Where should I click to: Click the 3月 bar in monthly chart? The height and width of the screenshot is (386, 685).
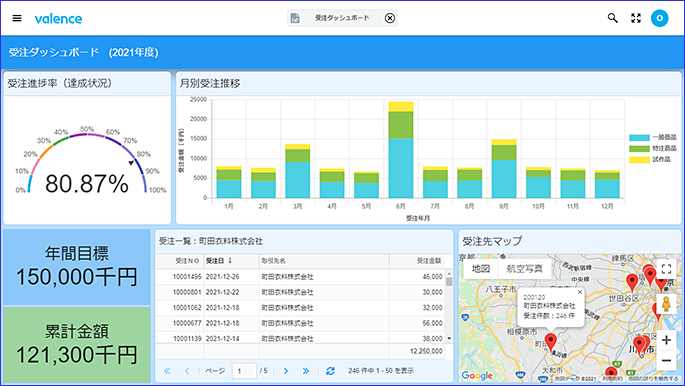click(x=298, y=171)
